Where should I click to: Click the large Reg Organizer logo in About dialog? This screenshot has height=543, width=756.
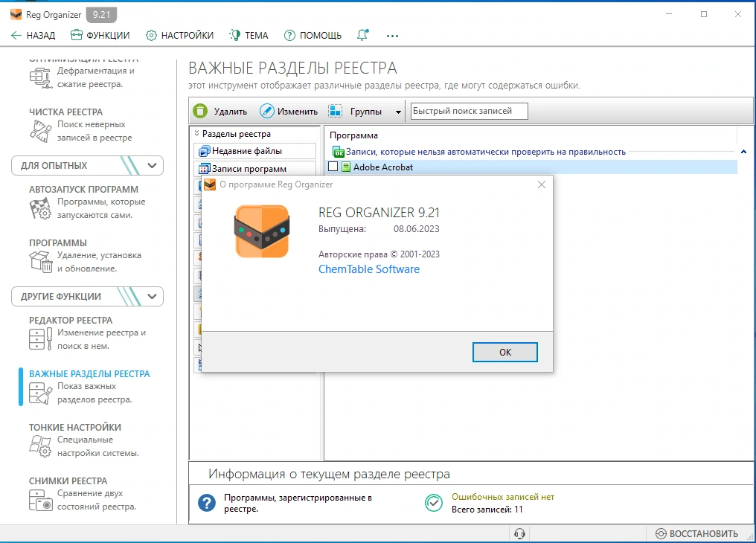[262, 232]
